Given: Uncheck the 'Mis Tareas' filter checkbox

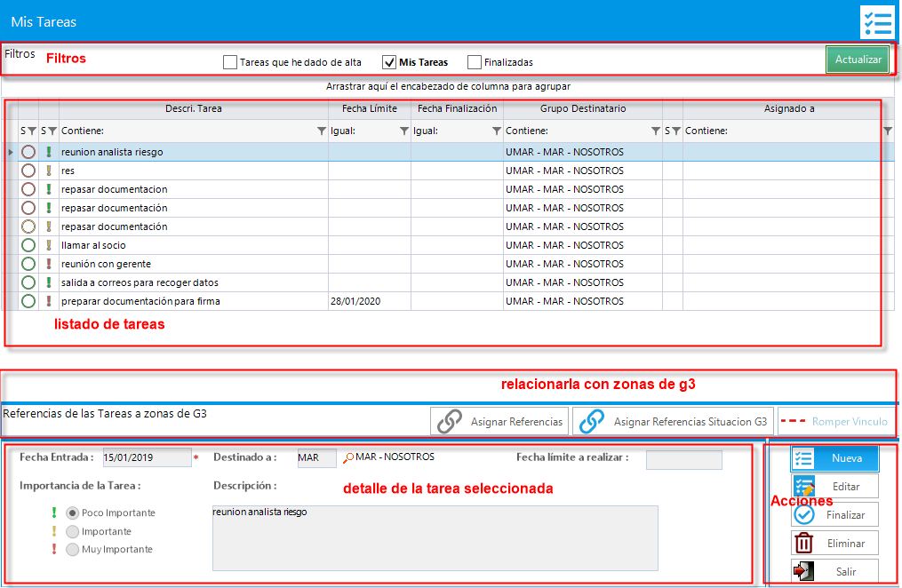Looking at the screenshot, I should point(389,62).
